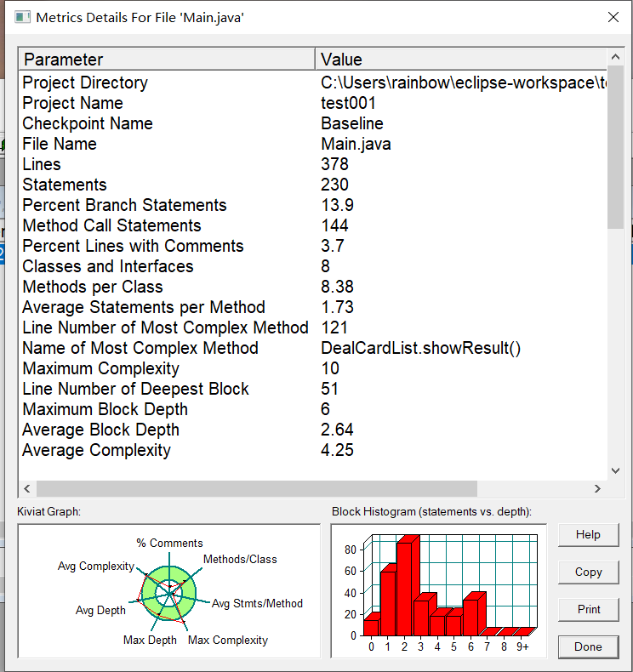Click the histogram bar at depth 6

[474, 613]
